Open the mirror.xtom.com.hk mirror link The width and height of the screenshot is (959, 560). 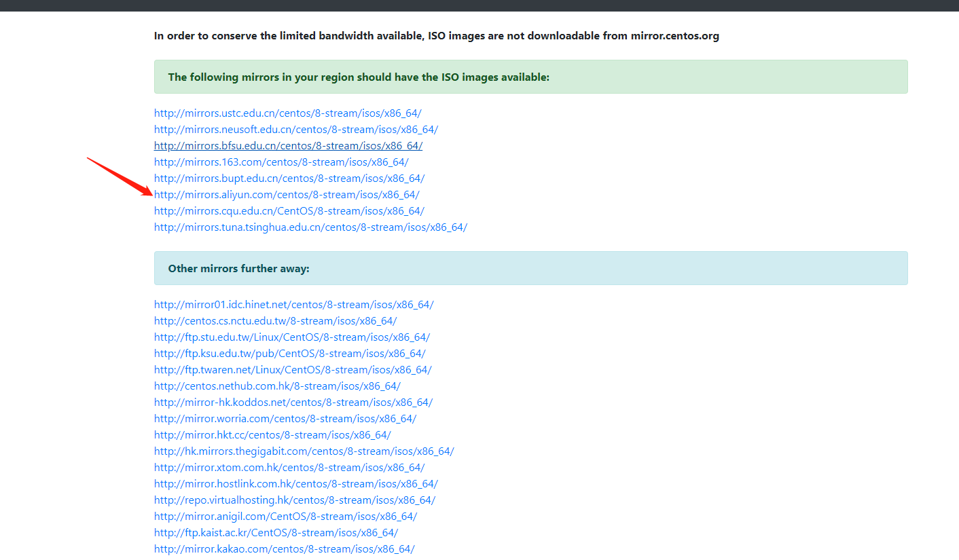(289, 468)
